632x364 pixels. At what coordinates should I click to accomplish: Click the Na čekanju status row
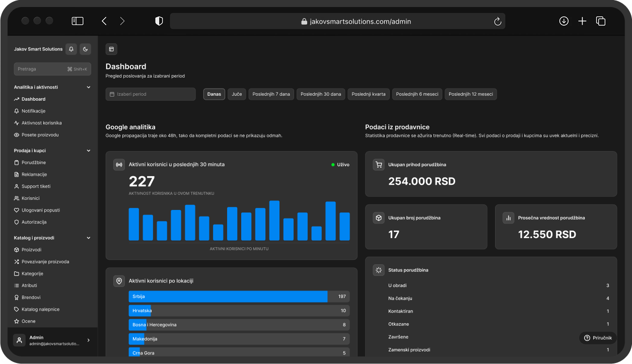pos(499,299)
